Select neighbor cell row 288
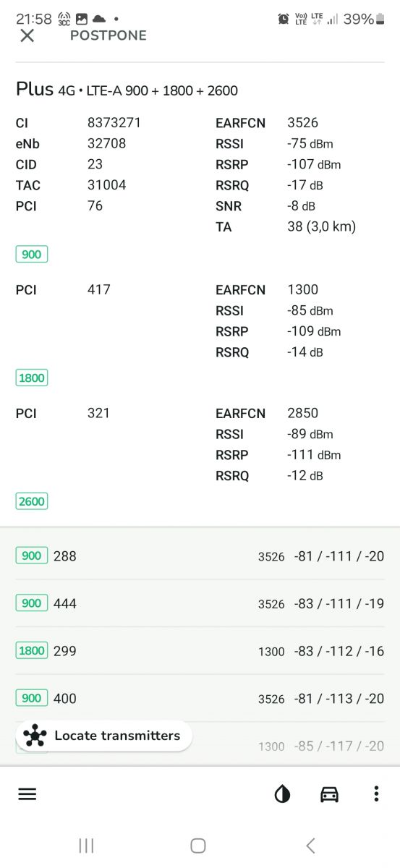400x868 pixels. coord(200,556)
